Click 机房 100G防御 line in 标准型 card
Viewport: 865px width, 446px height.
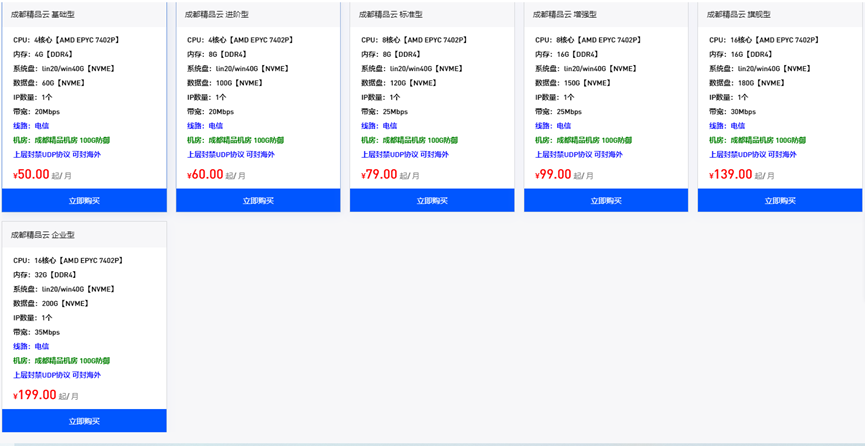(409, 140)
